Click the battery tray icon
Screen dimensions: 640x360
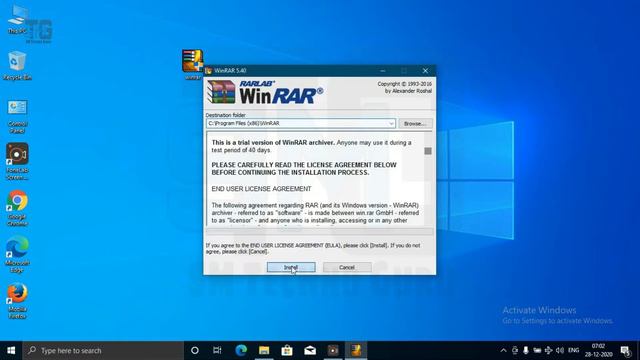pos(537,351)
